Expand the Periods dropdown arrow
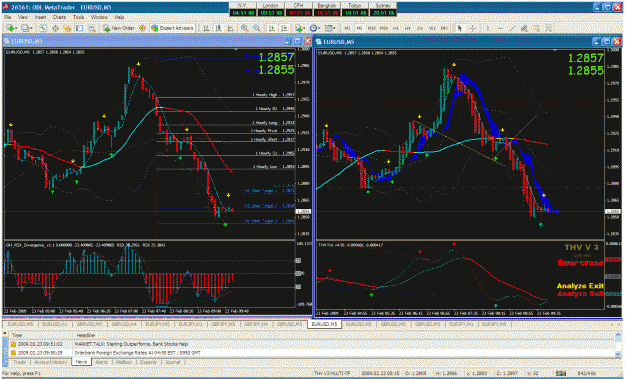625x379 pixels. point(320,28)
